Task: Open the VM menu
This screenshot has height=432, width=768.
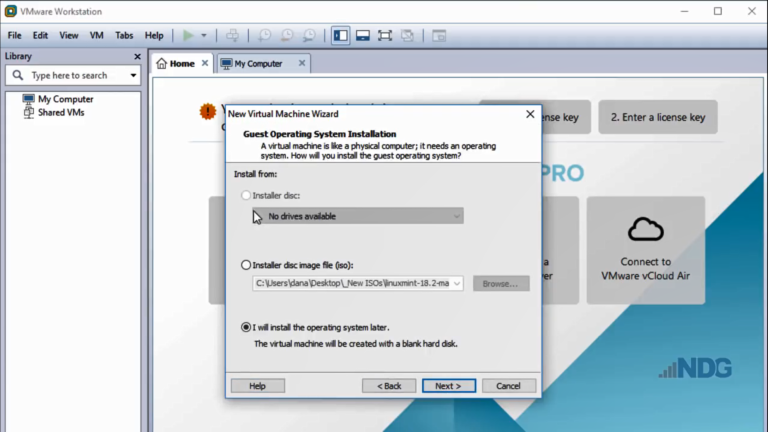Action: coord(96,35)
